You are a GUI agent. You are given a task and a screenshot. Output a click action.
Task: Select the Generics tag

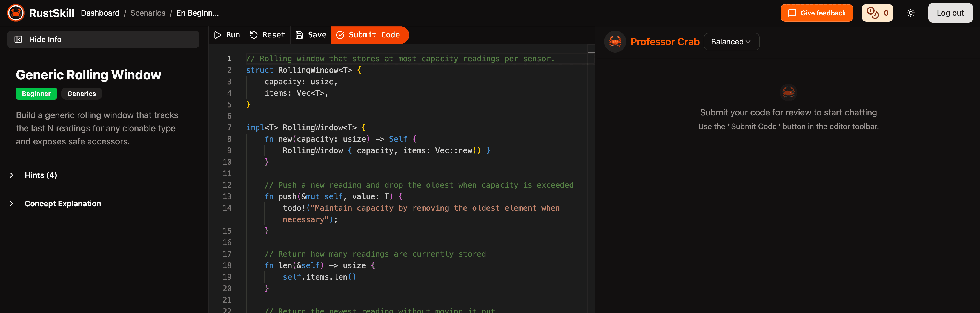coord(81,94)
